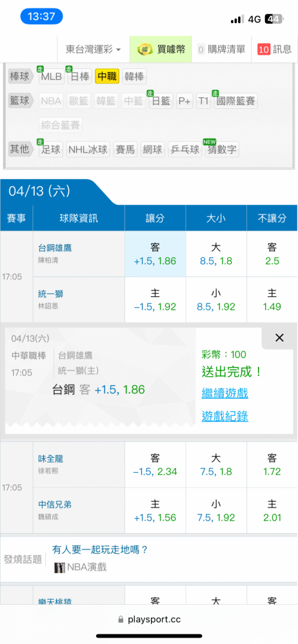Pick 中信兄弟 主 +1.5, 1.56 spread bet

(x=155, y=511)
